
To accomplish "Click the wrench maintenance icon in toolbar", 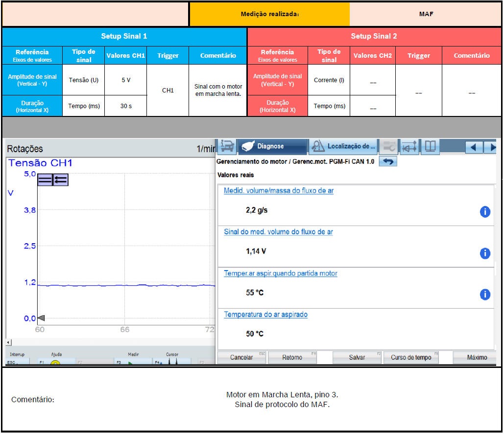I will pyautogui.click(x=389, y=146).
